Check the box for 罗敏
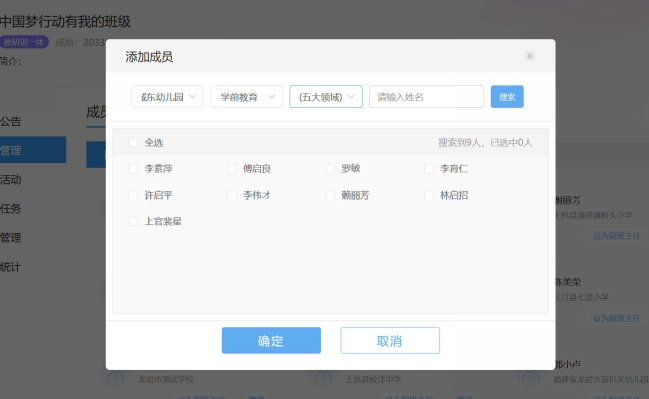Viewport: 649px width, 399px height. point(330,168)
